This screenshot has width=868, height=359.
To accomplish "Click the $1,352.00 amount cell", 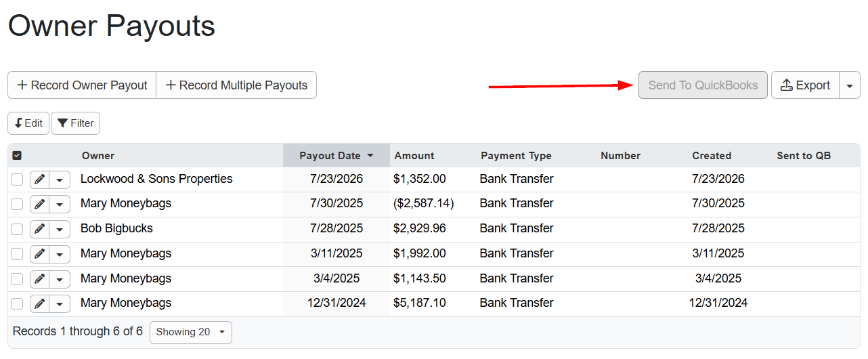I will pos(419,179).
